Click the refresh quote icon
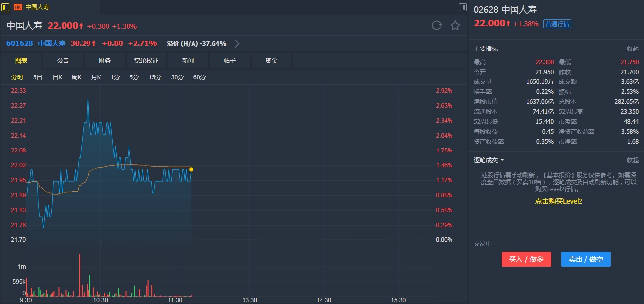Image resolution: width=644 pixels, height=304 pixels. tap(437, 26)
